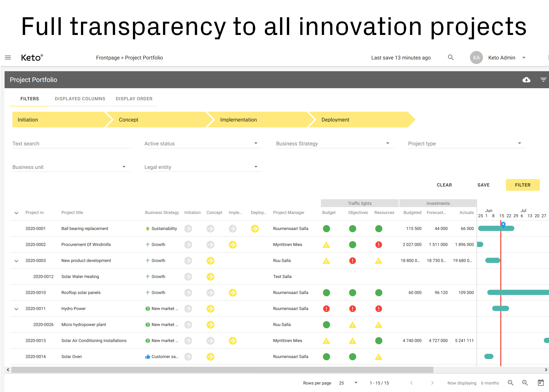The width and height of the screenshot is (549, 392).
Task: Collapse the 2020-0003 project row
Action: point(16,261)
